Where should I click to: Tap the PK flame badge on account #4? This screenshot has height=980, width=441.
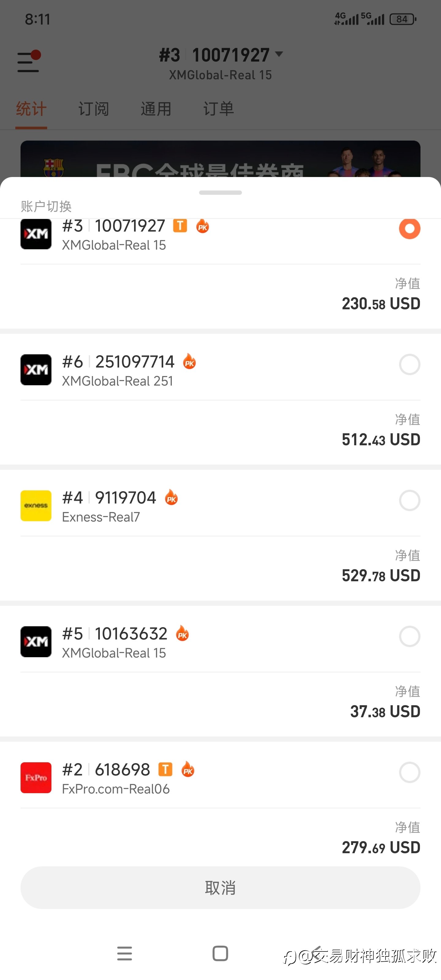(171, 498)
